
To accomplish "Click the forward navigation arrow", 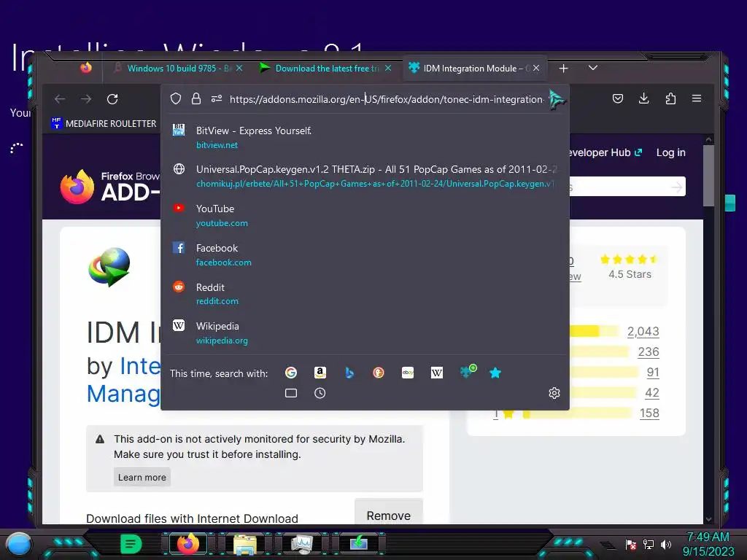I will 86,99.
